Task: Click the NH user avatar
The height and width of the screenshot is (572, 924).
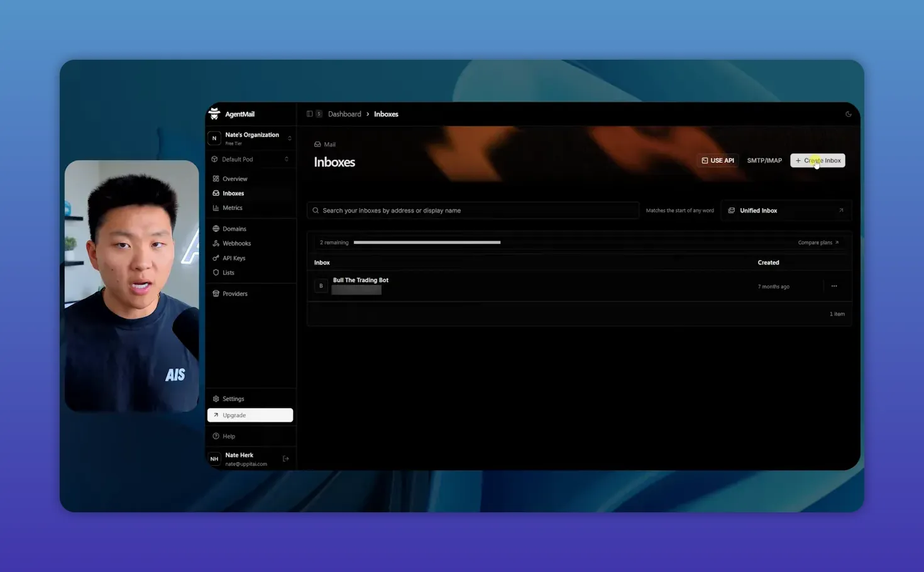Action: 214,459
